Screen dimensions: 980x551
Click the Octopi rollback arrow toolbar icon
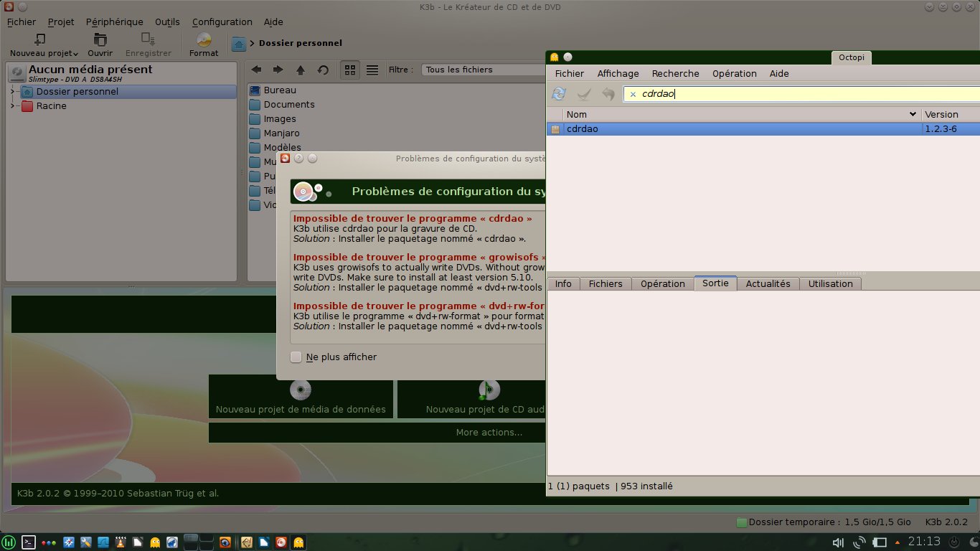(x=608, y=94)
